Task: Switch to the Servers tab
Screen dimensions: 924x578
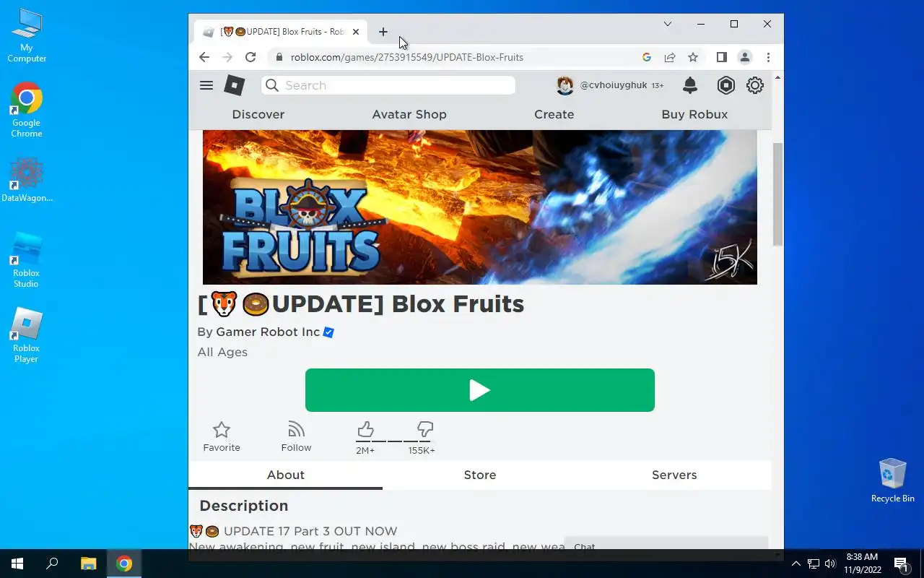Action: coord(674,475)
